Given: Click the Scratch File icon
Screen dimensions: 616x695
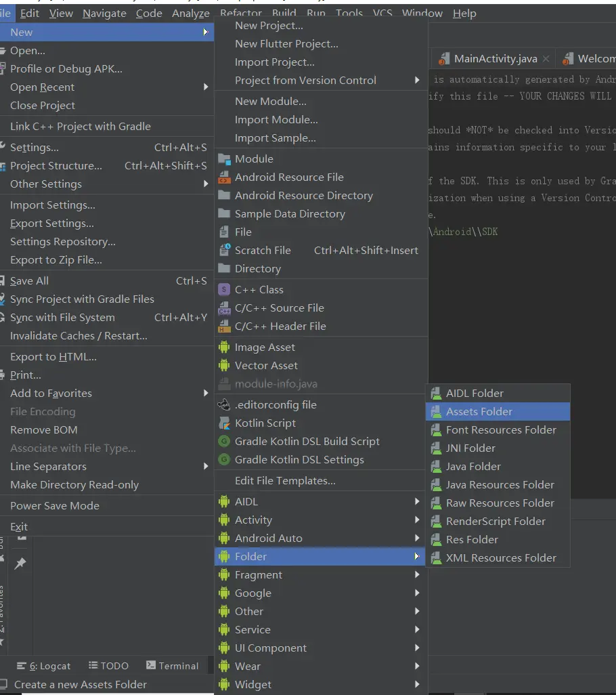Looking at the screenshot, I should point(225,250).
